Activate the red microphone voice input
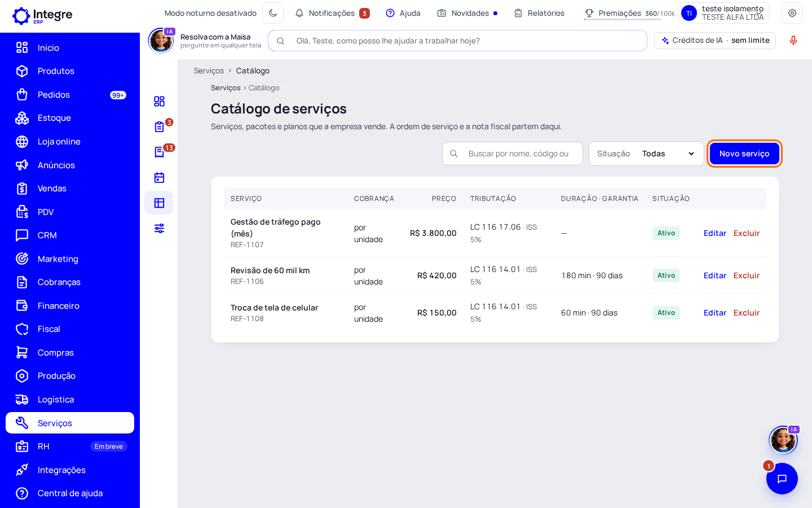 pyautogui.click(x=793, y=41)
